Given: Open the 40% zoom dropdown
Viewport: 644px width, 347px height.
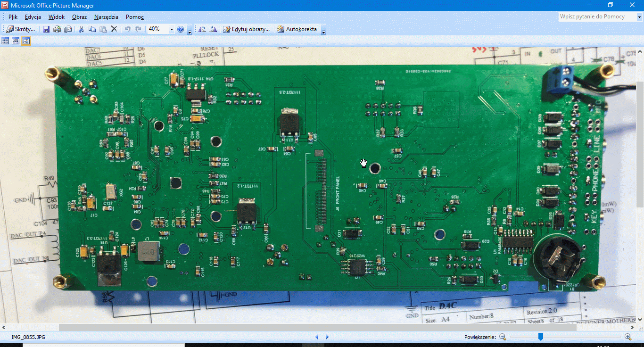Looking at the screenshot, I should click(172, 29).
